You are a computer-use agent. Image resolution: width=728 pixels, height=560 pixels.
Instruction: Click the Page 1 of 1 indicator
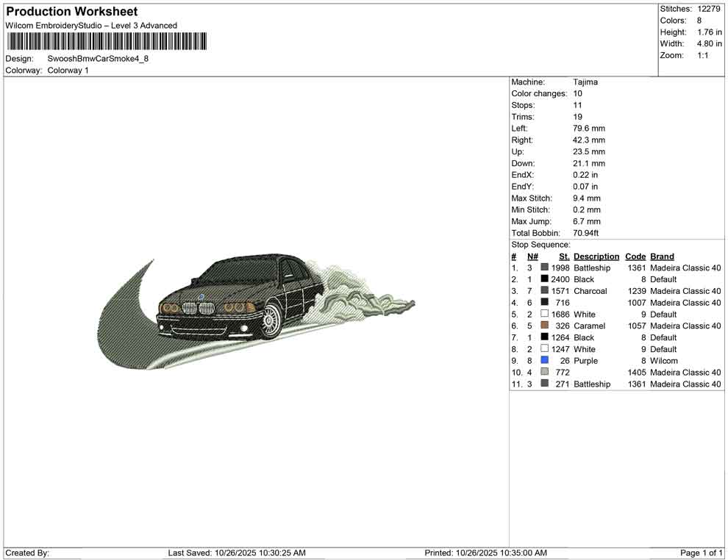click(701, 553)
